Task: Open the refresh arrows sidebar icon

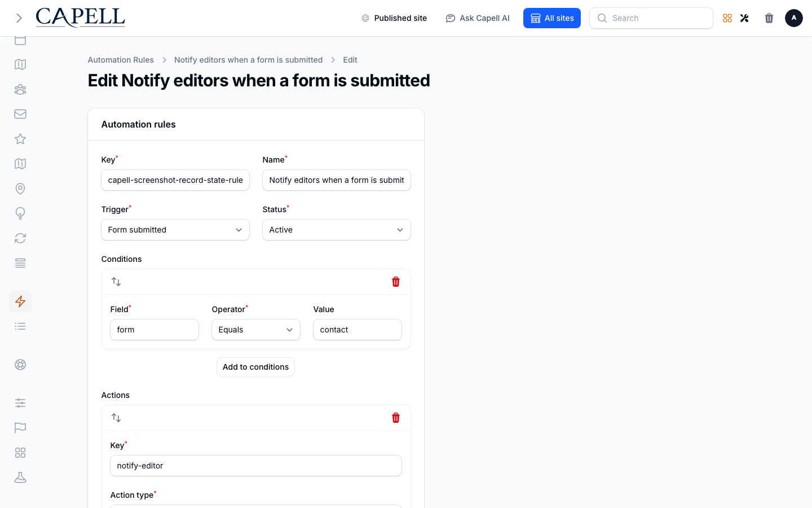Action: tap(20, 238)
